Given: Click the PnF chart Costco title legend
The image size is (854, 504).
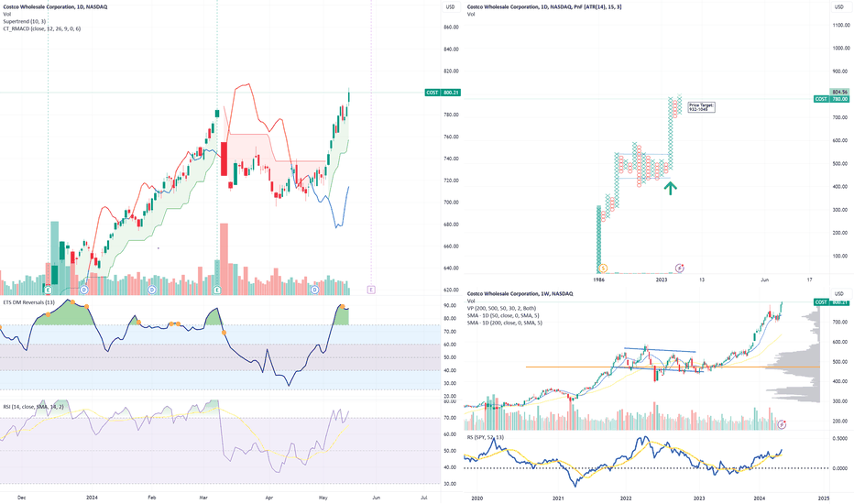Looking at the screenshot, I should coord(544,7).
